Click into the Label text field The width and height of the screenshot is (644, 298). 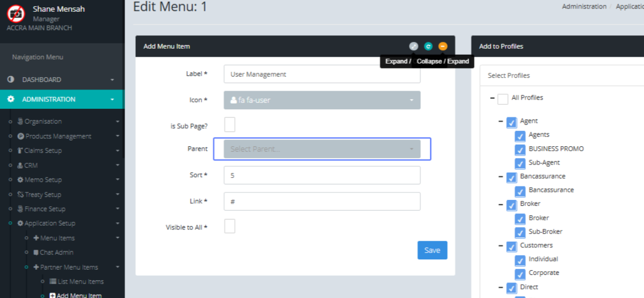322,74
